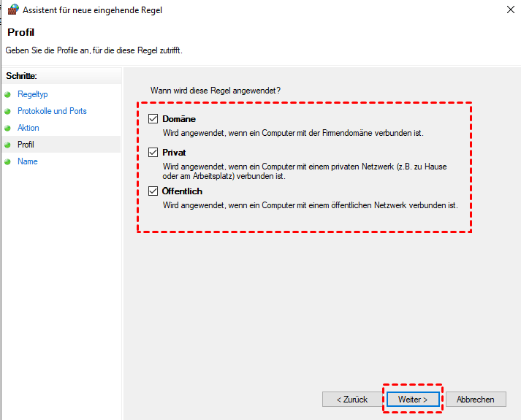Click green bullet beside Name step
The image size is (521, 420).
click(x=8, y=162)
